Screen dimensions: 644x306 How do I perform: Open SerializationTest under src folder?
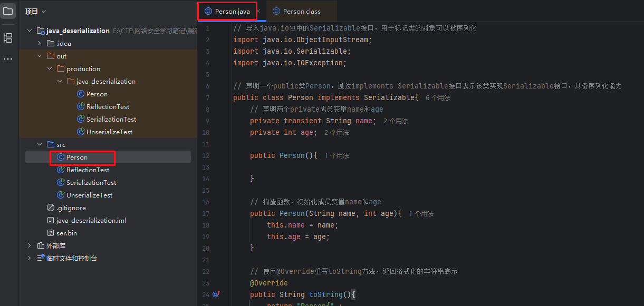click(x=91, y=183)
